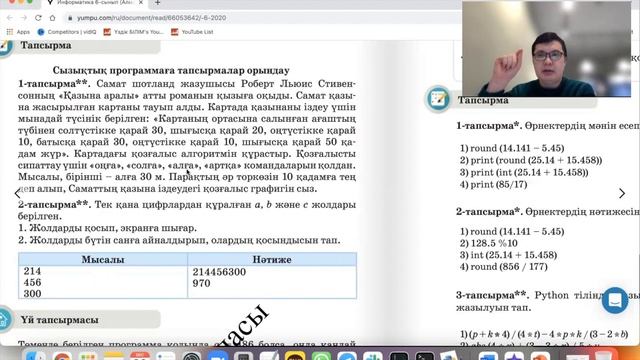The height and width of the screenshot is (360, 640).
Task: Go to the previous document page arrow
Action: coord(18,193)
